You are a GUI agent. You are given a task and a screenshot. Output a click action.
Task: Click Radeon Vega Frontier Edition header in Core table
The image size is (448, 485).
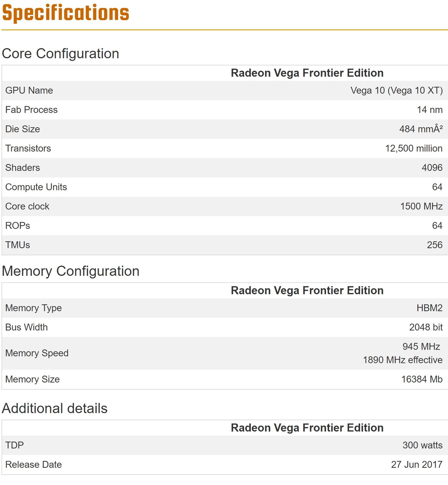307,73
